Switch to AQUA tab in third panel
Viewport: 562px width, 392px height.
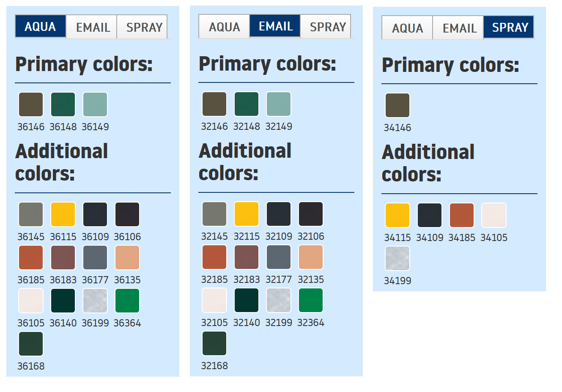[407, 28]
